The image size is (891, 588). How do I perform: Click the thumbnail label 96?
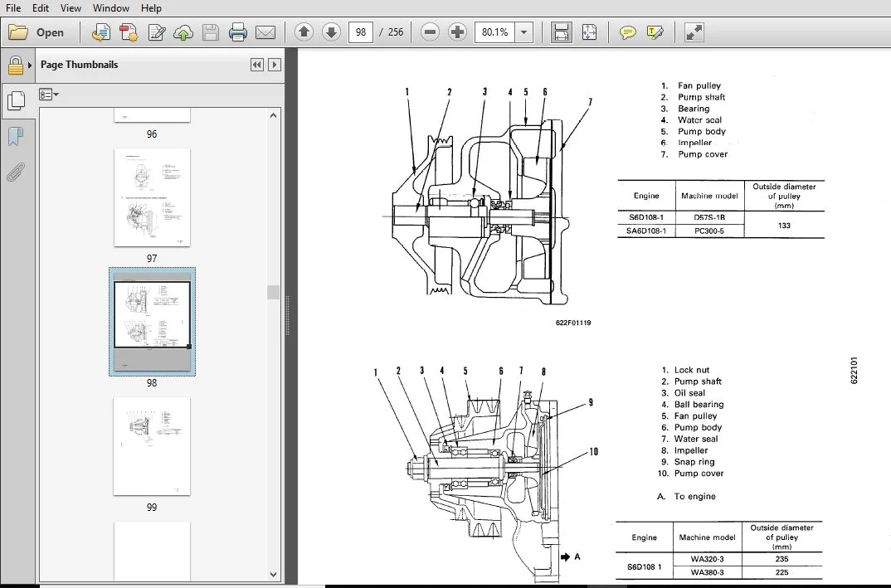152,134
